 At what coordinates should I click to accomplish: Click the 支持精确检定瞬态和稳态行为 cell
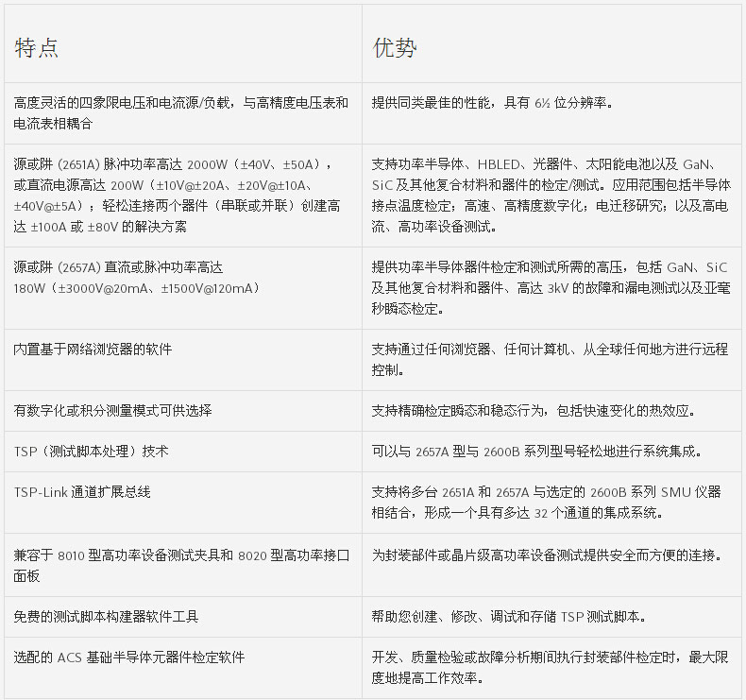point(532,411)
